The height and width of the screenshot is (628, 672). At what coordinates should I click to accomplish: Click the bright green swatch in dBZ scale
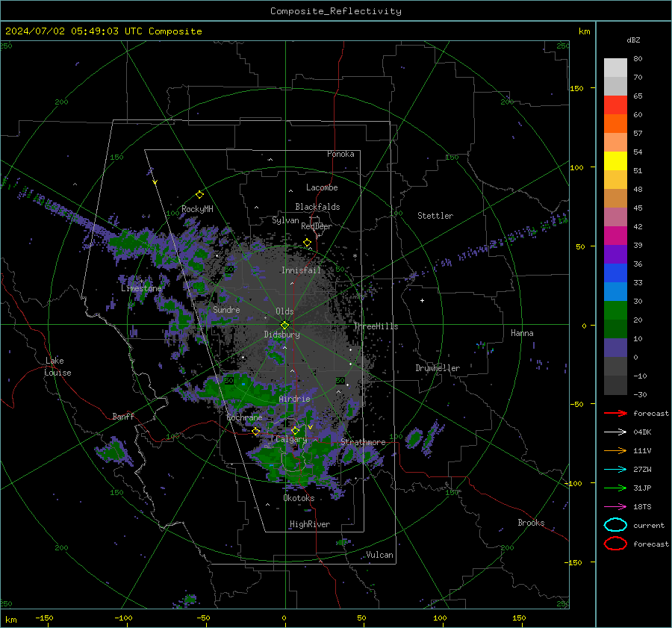[x=615, y=310]
